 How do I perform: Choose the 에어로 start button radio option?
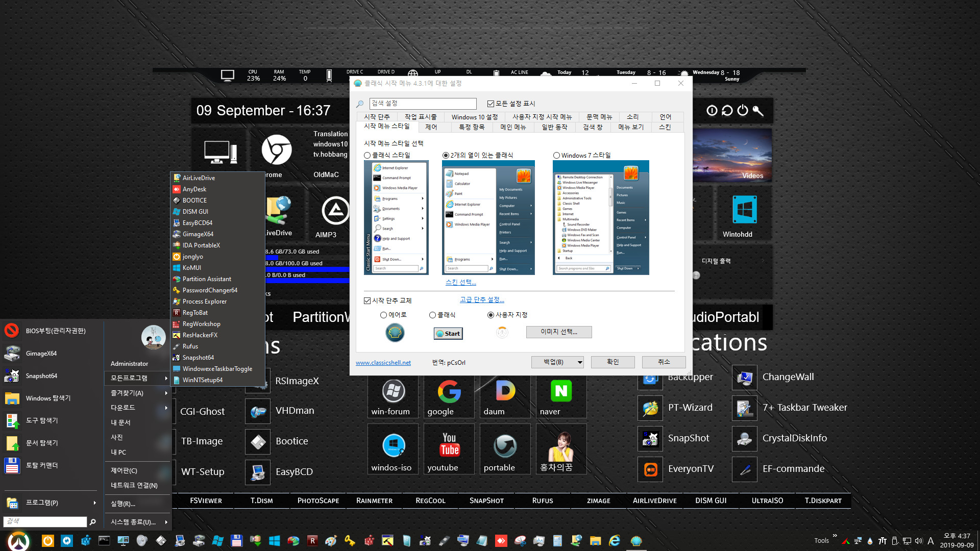tap(383, 315)
